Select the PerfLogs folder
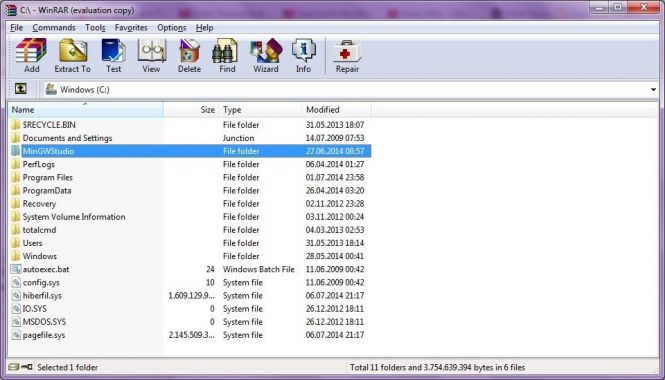Screen dimensions: 665x380 pyautogui.click(x=39, y=164)
